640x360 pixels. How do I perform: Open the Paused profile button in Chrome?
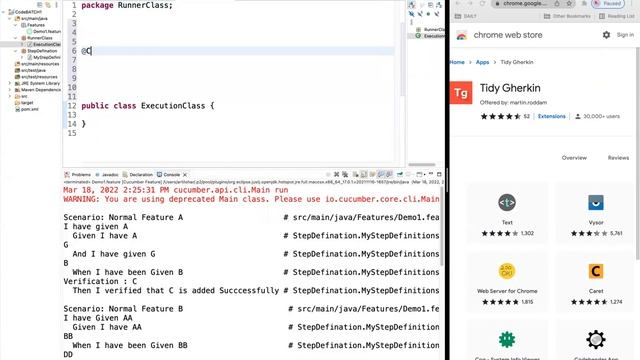608,4
